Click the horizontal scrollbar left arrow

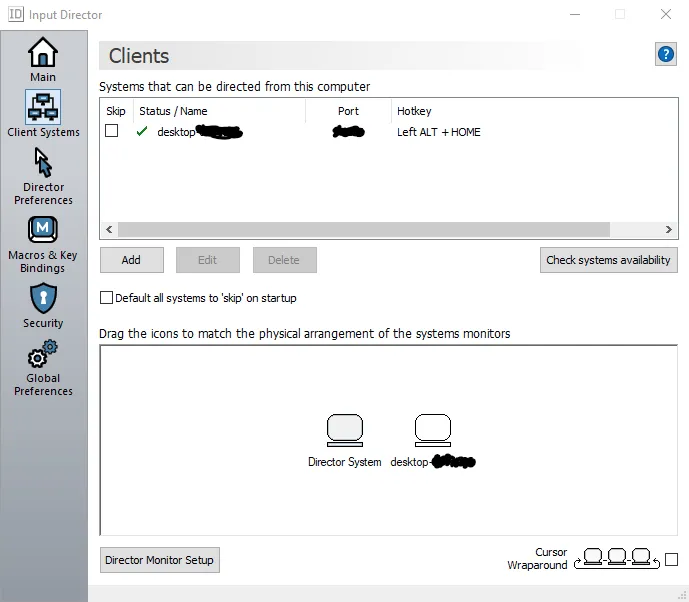(x=109, y=229)
